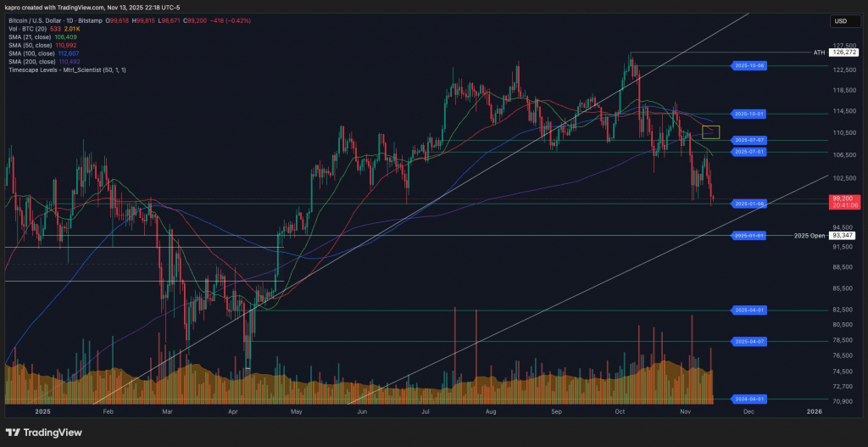
Task: Click the 2025-07-01 level marker
Action: [750, 152]
